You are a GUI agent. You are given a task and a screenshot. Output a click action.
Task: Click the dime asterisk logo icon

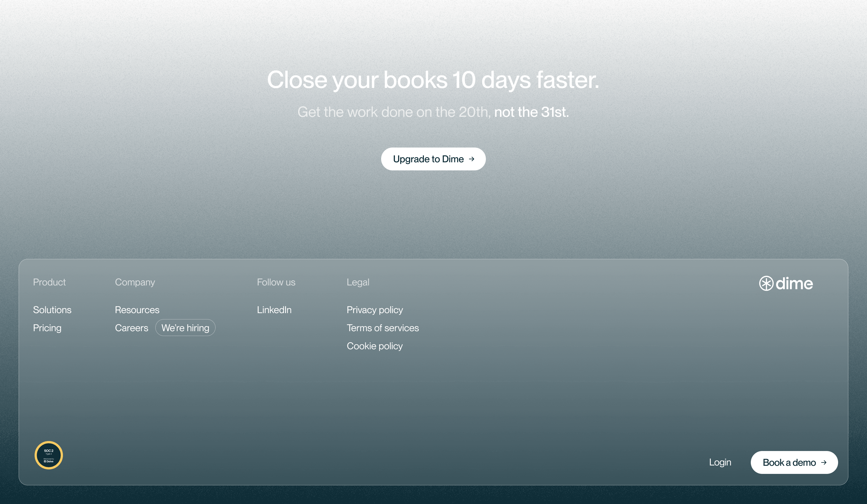(766, 284)
